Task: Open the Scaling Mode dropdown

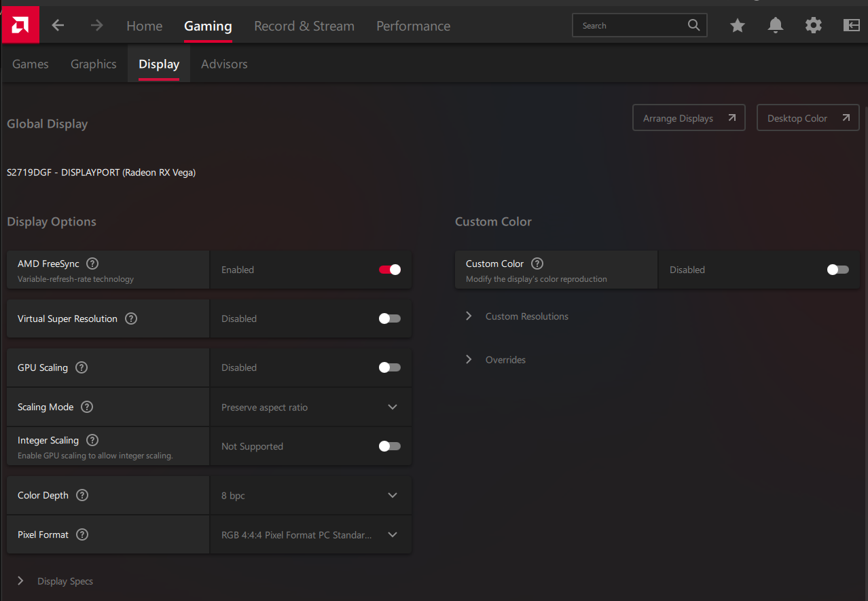Action: point(311,407)
